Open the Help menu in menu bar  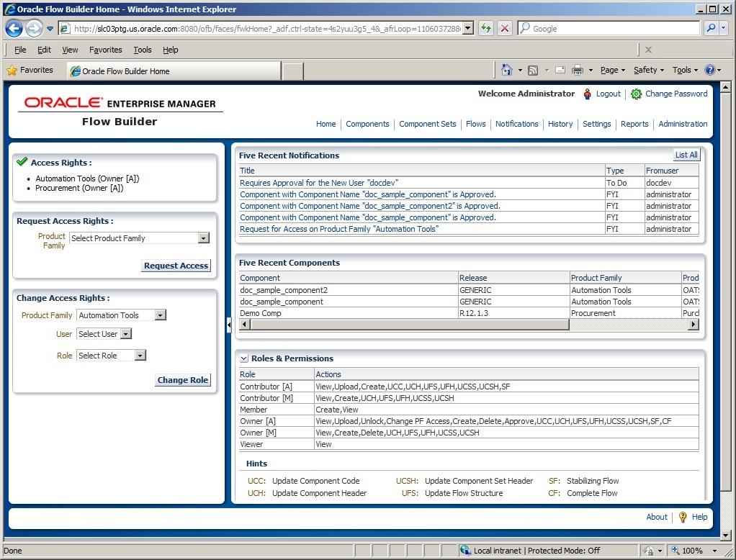coord(171,49)
